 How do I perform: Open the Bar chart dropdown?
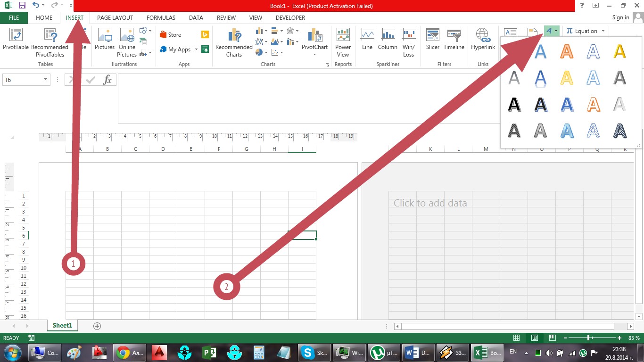point(277,31)
